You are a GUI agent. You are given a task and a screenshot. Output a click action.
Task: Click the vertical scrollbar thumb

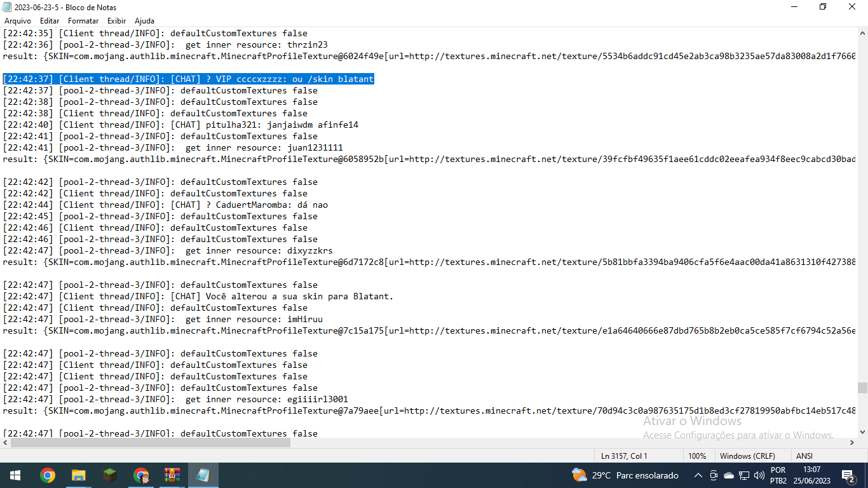click(x=862, y=388)
